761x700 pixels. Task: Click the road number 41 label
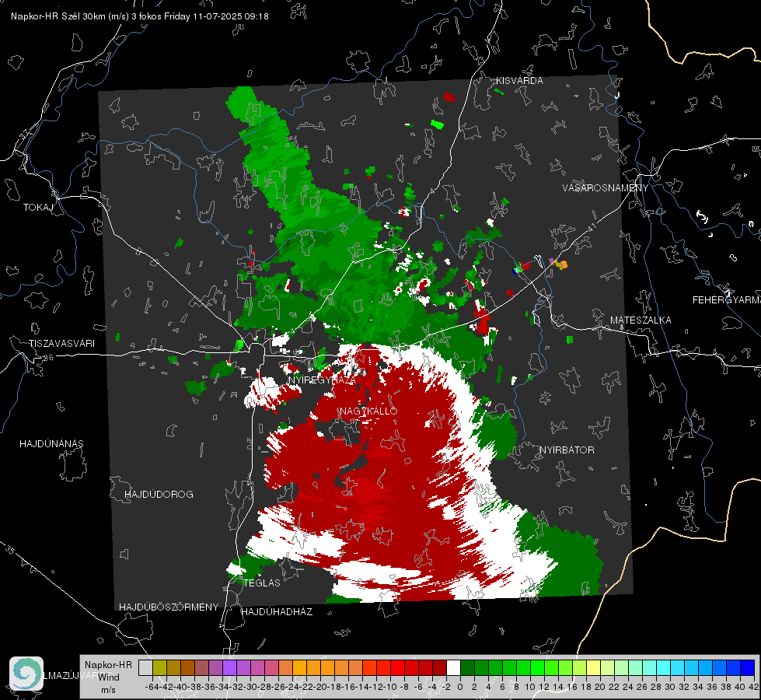click(591, 228)
